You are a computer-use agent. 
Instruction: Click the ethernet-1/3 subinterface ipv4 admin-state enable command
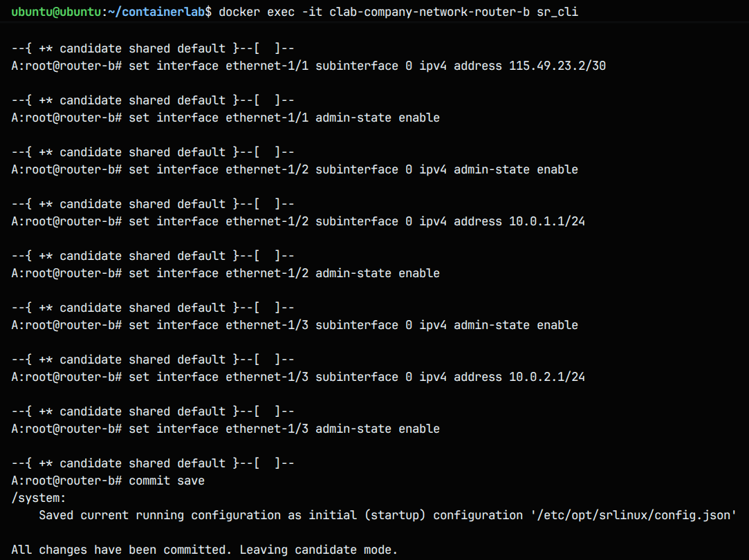(x=353, y=325)
